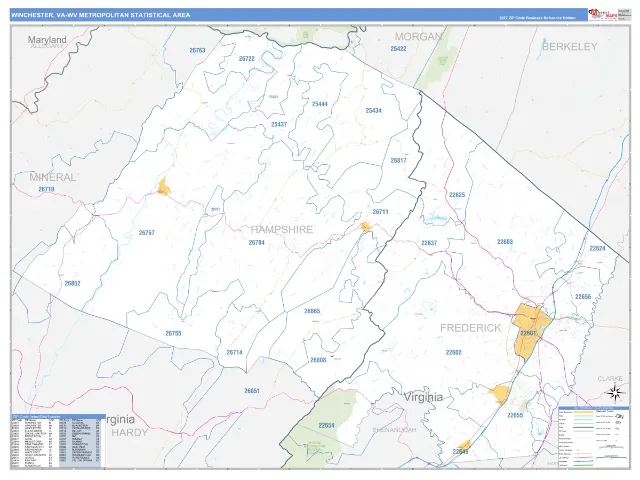Screen dimensions: 640x480
Task: Select ZIP code label 22625
Action: (457, 195)
